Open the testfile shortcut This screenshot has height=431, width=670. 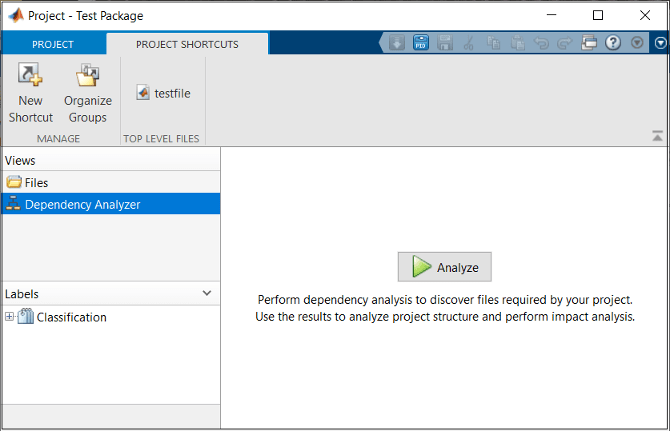(x=163, y=93)
